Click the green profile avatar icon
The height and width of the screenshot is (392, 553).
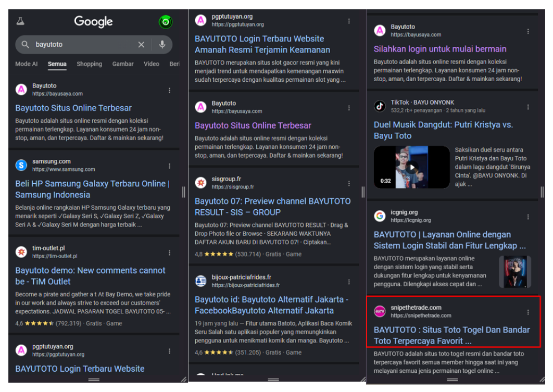[166, 22]
